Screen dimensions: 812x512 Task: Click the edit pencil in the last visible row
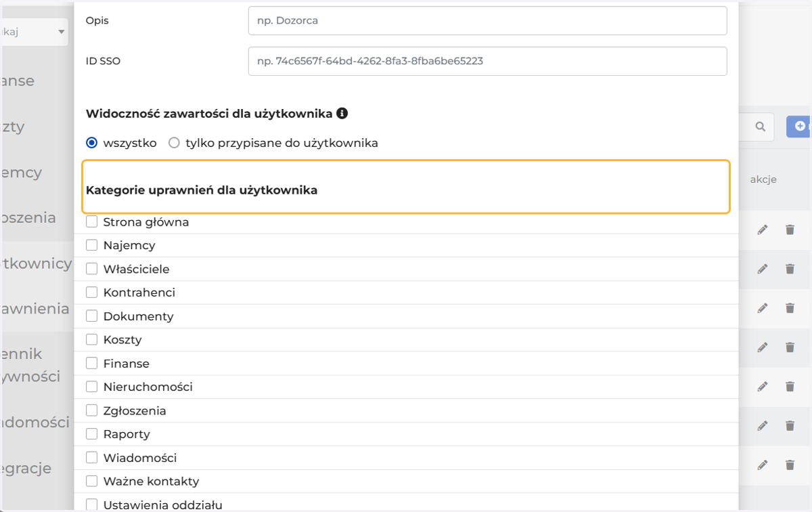point(763,465)
